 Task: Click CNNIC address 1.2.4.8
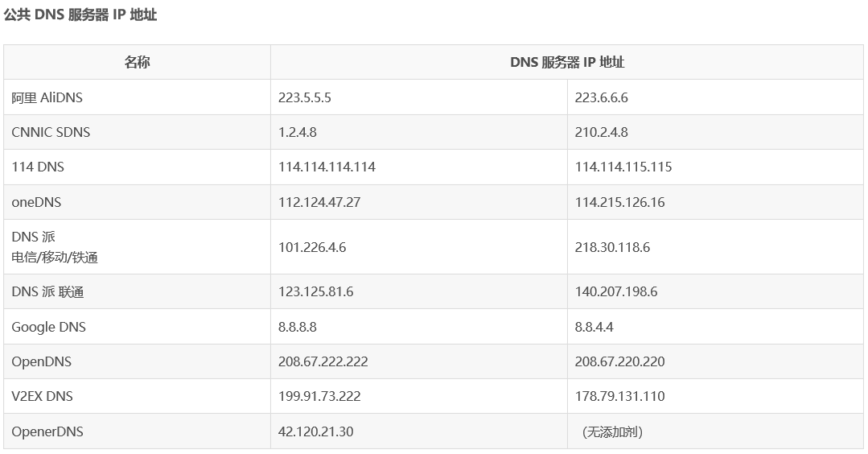[x=419, y=132]
